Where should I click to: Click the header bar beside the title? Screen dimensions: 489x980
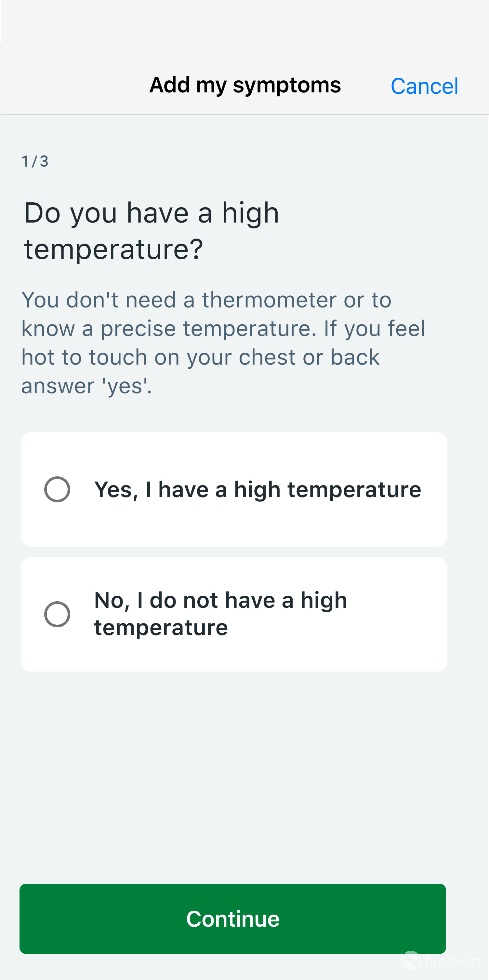coord(76,85)
